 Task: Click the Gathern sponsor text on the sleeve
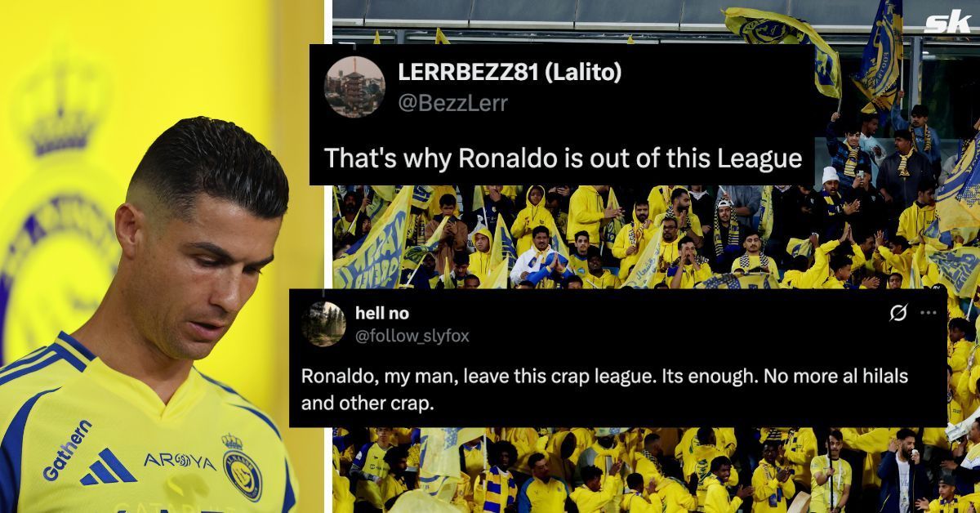point(67,450)
